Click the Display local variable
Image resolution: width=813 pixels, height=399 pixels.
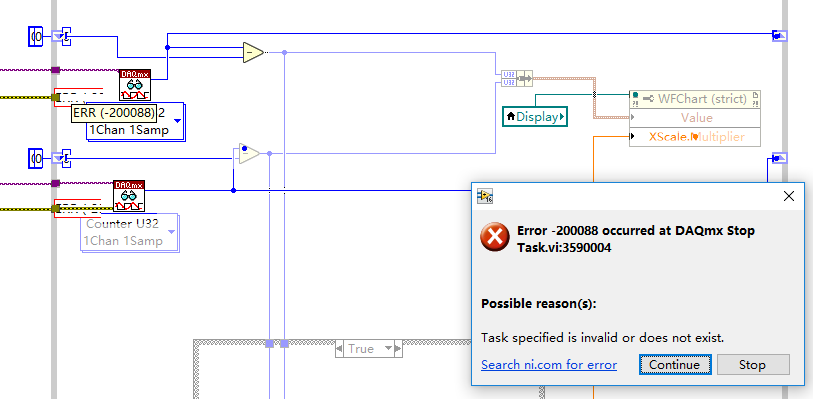pos(535,116)
